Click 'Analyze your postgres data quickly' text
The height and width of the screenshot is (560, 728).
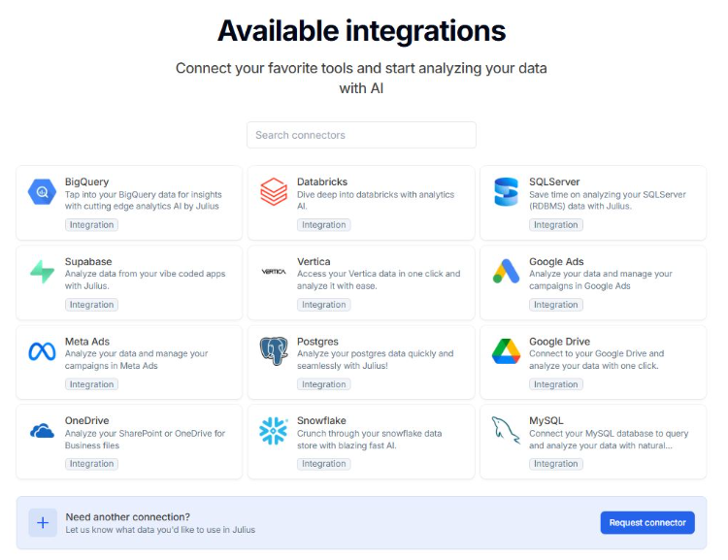click(x=375, y=359)
